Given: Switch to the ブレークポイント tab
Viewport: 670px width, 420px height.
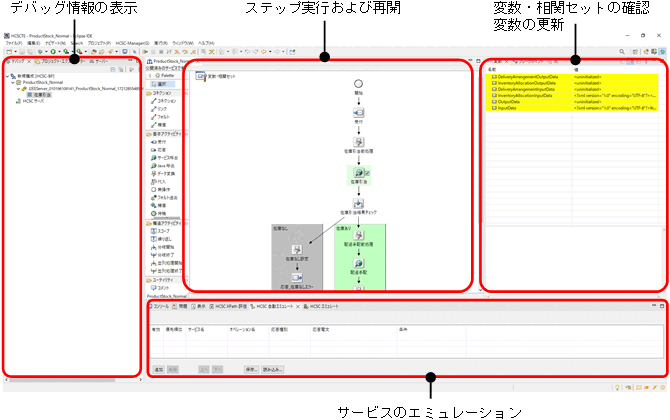Looking at the screenshot, I should (x=530, y=62).
